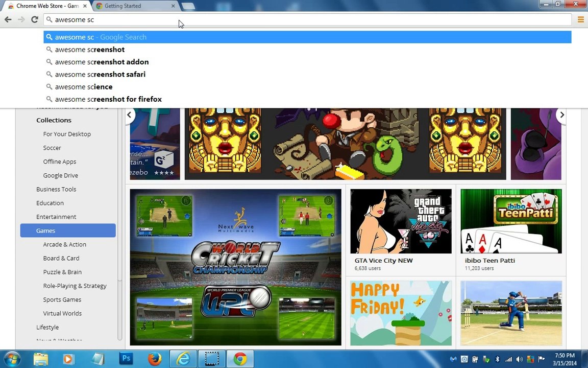Click the 'GTA Vice City NEW' title

pos(384,261)
